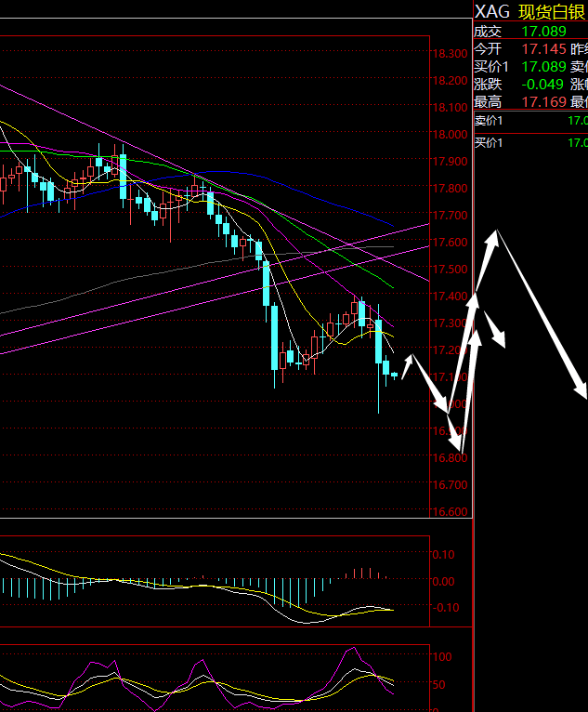
Task: Click the XAG symbol code in the quote header
Action: click(x=491, y=12)
